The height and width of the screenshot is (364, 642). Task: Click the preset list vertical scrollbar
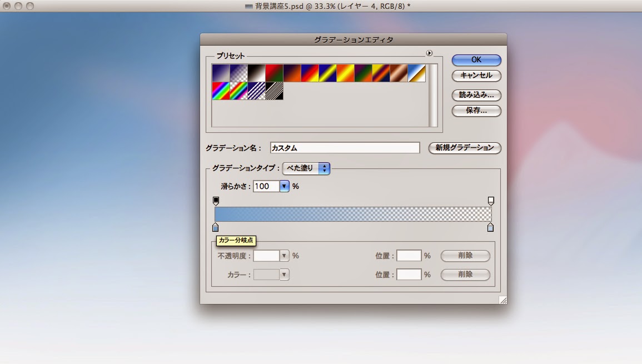(433, 96)
